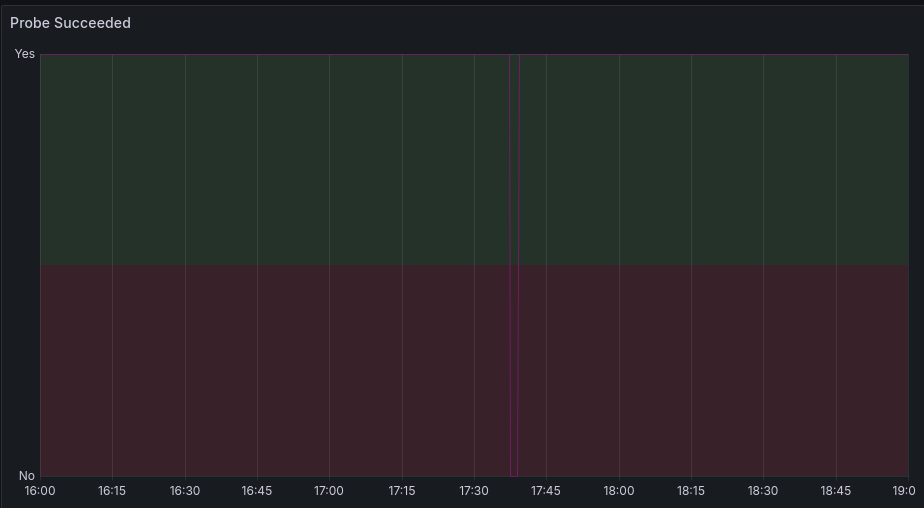Select the 17:15 time axis label

pyautogui.click(x=402, y=491)
